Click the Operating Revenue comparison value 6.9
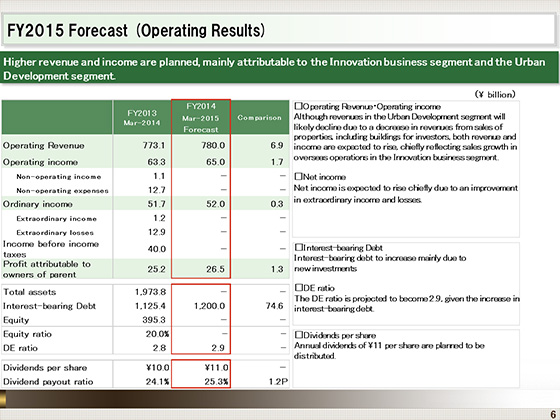The image size is (560, 420). [x=277, y=145]
